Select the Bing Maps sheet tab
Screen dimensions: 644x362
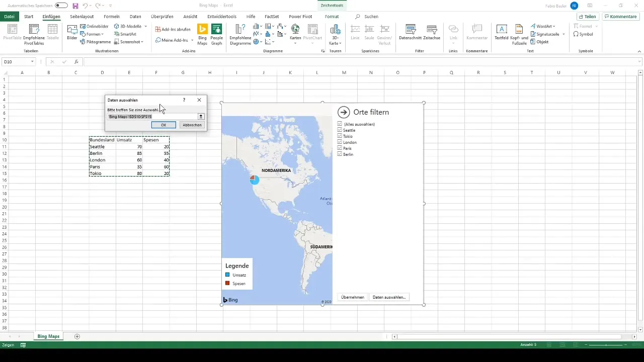[x=48, y=336]
